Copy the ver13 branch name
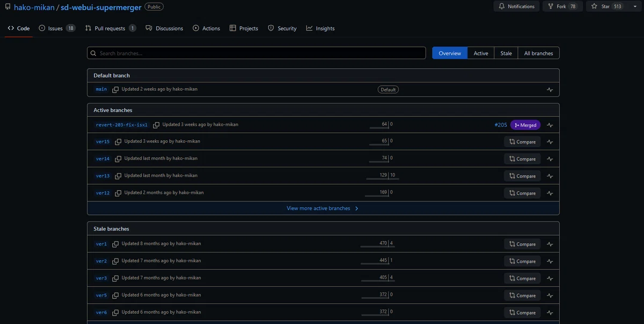 pyautogui.click(x=118, y=176)
